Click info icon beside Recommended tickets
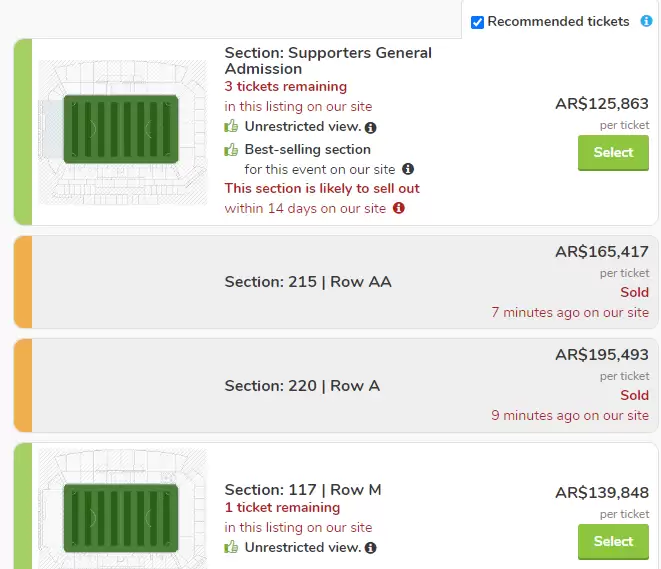Viewport: 661px width, 569px height. click(646, 21)
